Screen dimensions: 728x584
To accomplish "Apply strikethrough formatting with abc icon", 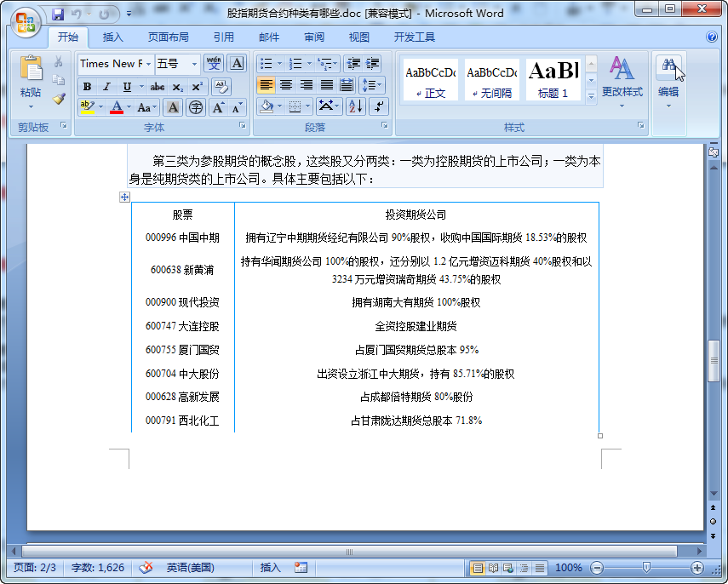I will pos(157,87).
